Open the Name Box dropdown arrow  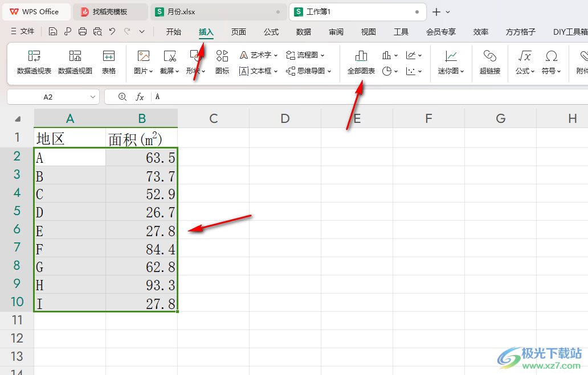click(x=93, y=97)
